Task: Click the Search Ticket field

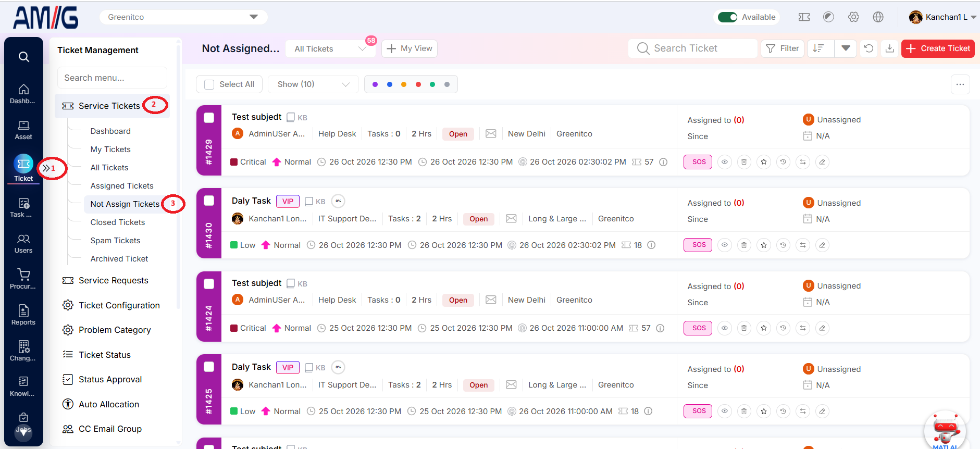Action: [693, 48]
